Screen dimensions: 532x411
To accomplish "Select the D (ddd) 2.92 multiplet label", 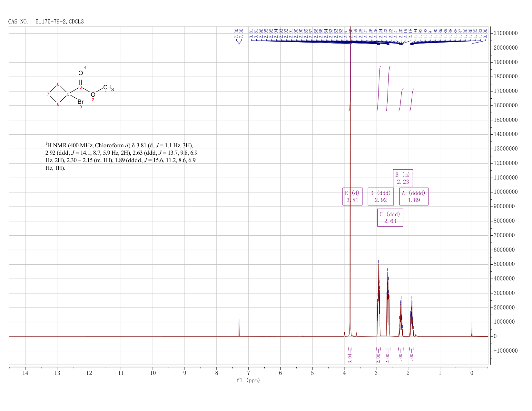I will tap(381, 196).
